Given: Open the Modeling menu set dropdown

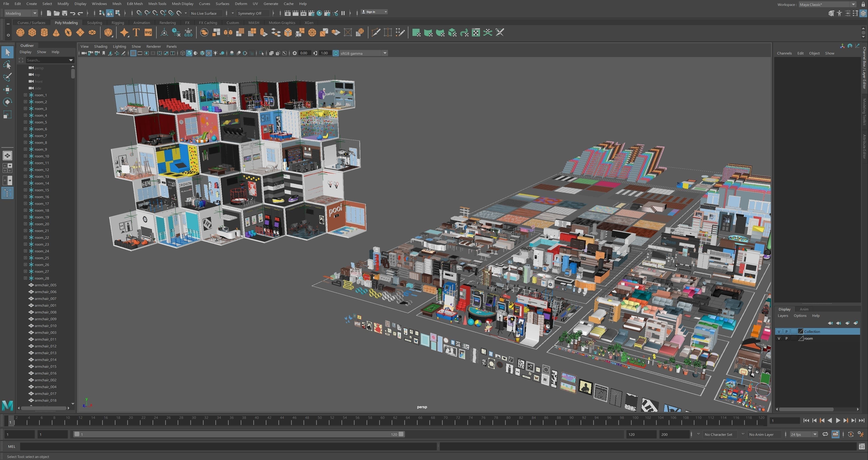Looking at the screenshot, I should (x=21, y=13).
